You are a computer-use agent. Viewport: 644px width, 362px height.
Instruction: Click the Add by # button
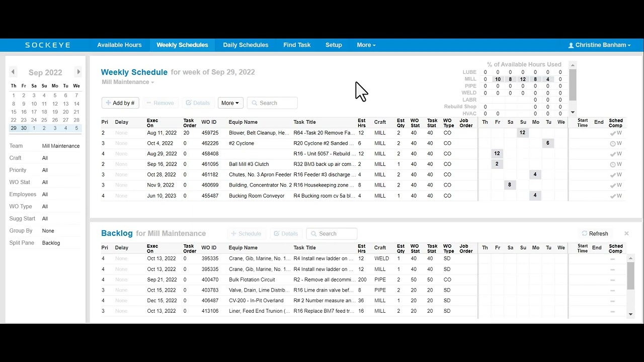[x=120, y=103]
